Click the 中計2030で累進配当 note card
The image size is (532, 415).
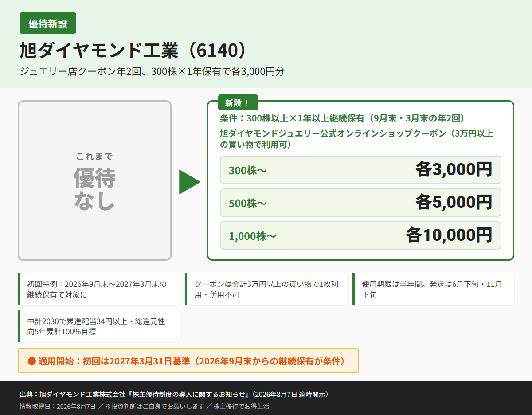[98, 326]
